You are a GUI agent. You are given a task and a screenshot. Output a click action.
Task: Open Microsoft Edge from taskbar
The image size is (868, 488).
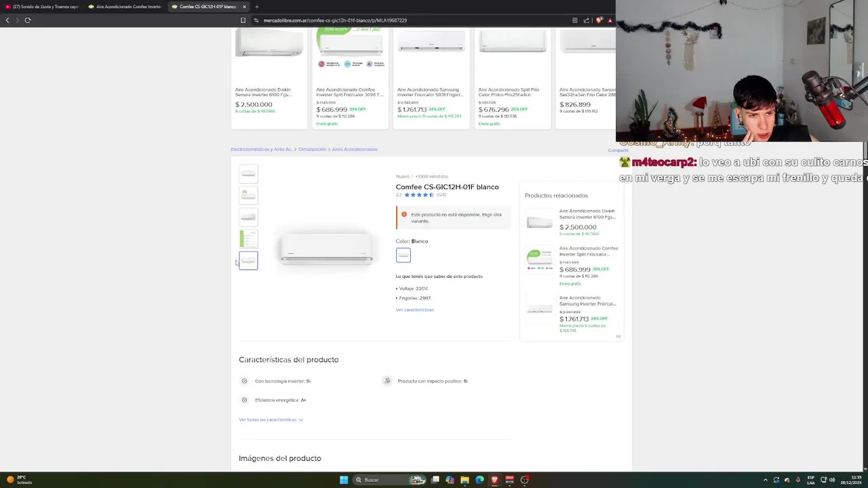click(479, 480)
